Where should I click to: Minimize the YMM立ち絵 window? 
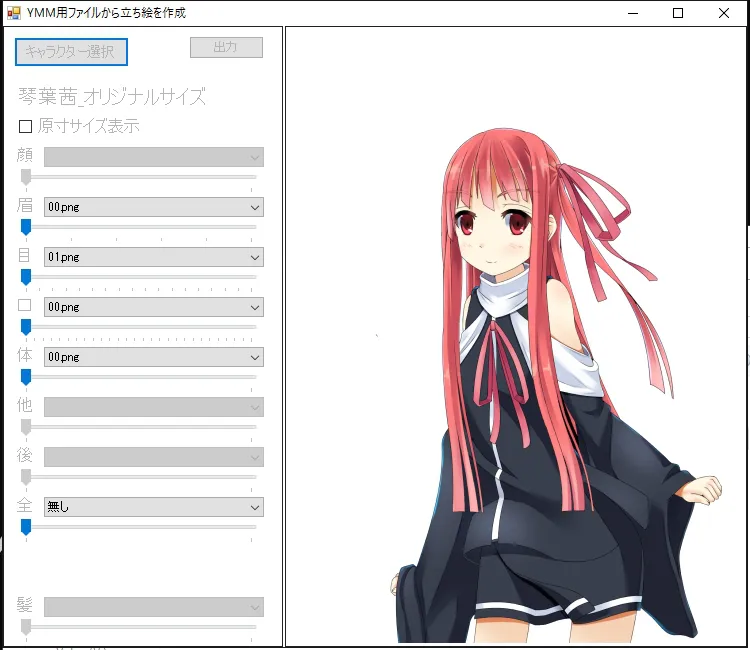coord(632,13)
